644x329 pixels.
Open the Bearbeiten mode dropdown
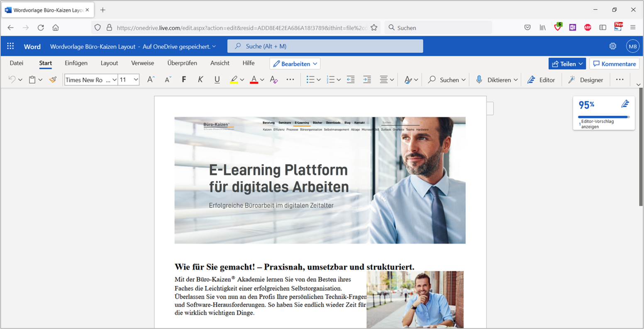[295, 64]
